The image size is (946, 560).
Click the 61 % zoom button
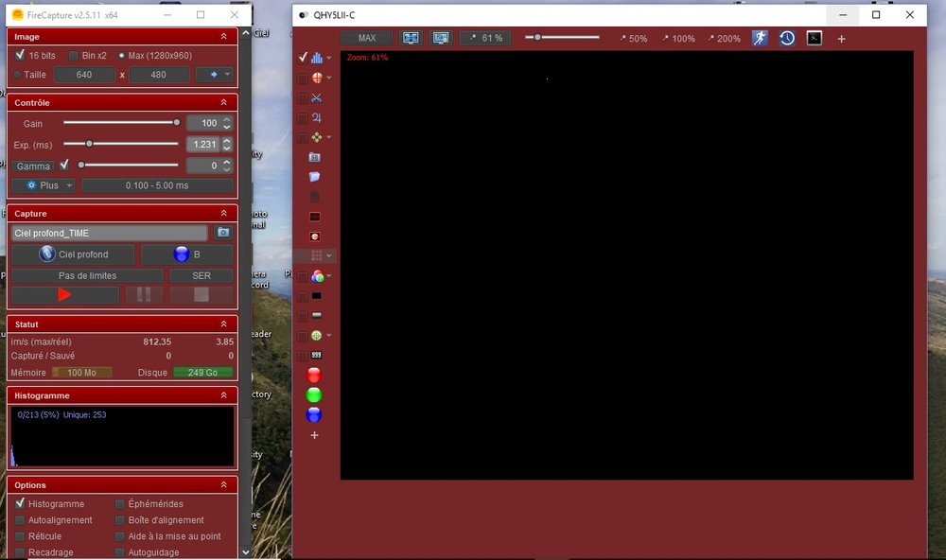pyautogui.click(x=485, y=38)
